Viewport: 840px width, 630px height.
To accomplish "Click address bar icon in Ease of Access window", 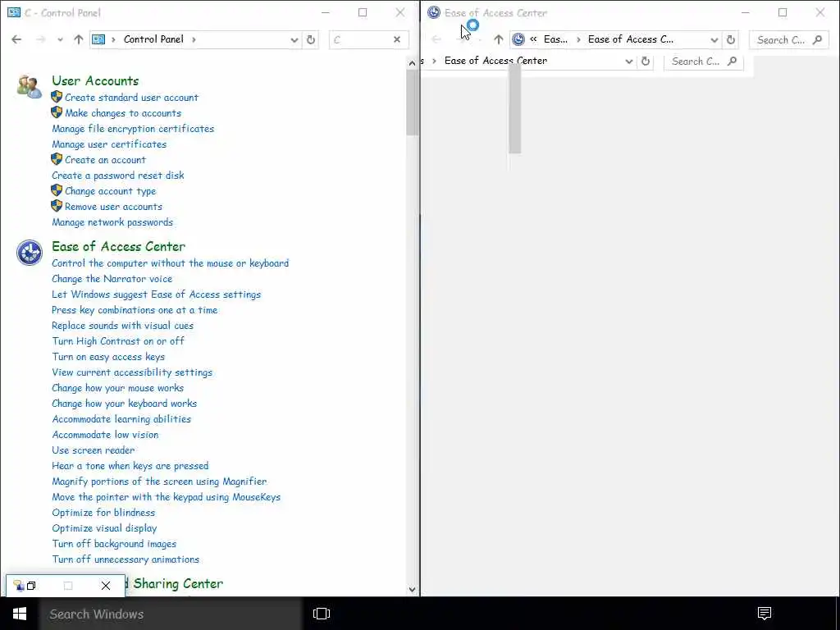I will click(x=518, y=39).
